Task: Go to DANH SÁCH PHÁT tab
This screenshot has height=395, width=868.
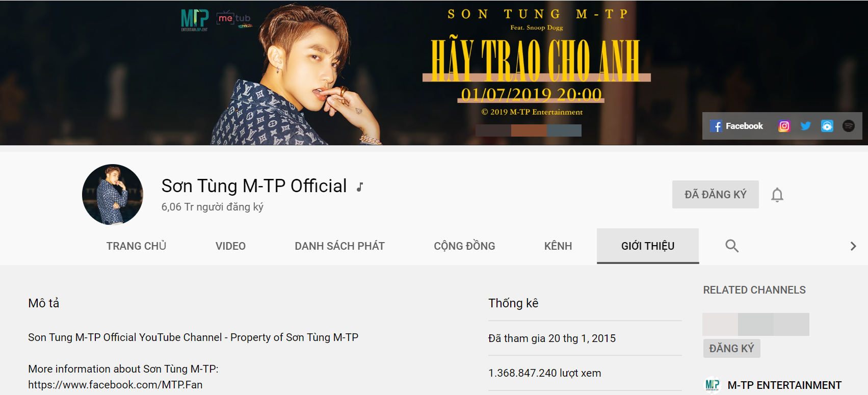Action: (339, 246)
